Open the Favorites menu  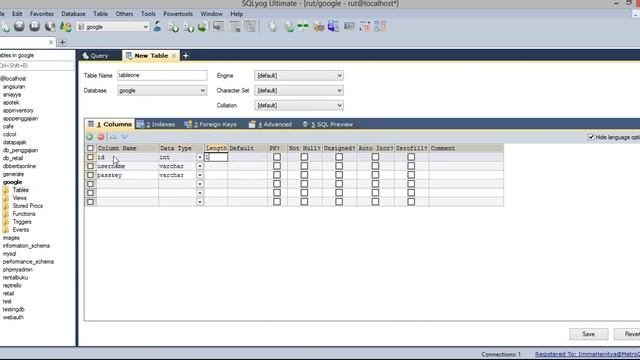42,14
